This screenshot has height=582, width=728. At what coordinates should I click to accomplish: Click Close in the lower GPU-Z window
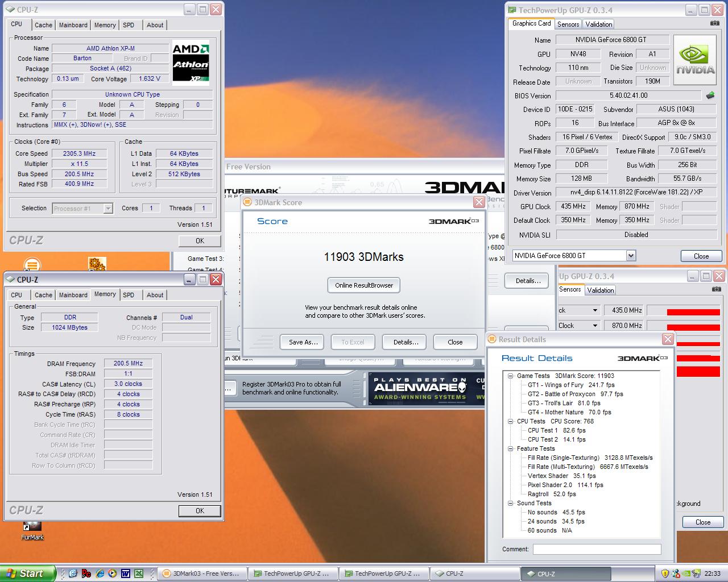703,522
